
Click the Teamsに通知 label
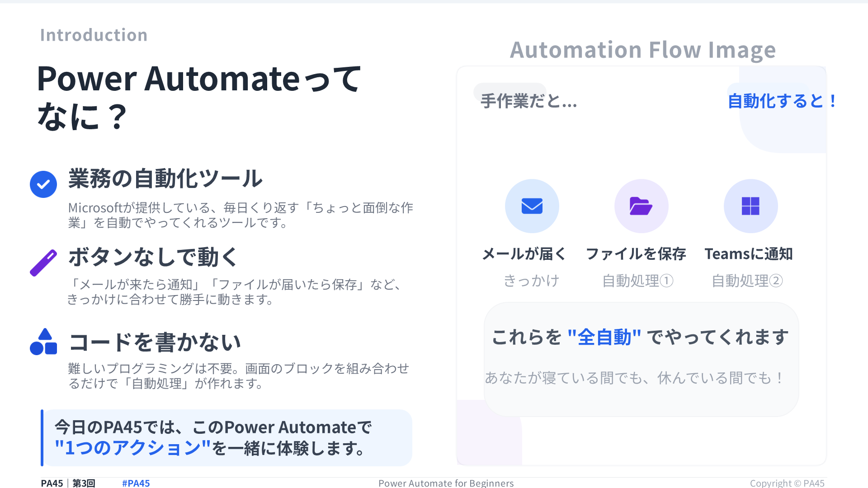point(749,254)
